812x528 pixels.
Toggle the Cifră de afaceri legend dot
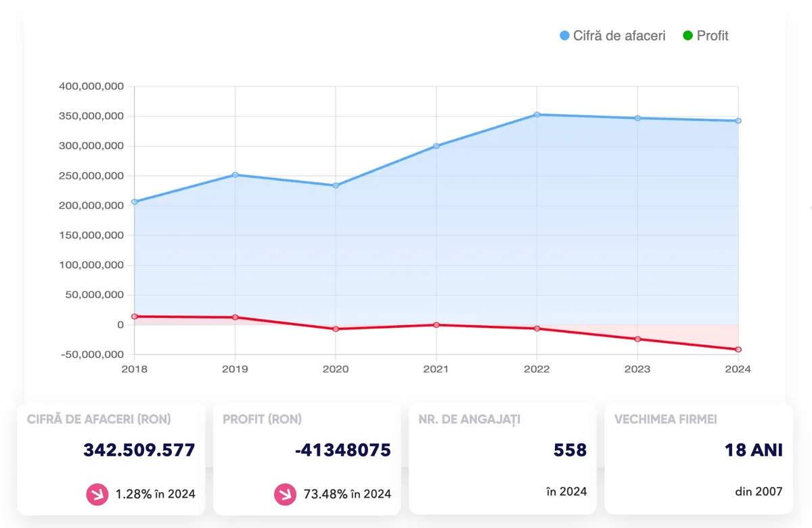coord(564,36)
